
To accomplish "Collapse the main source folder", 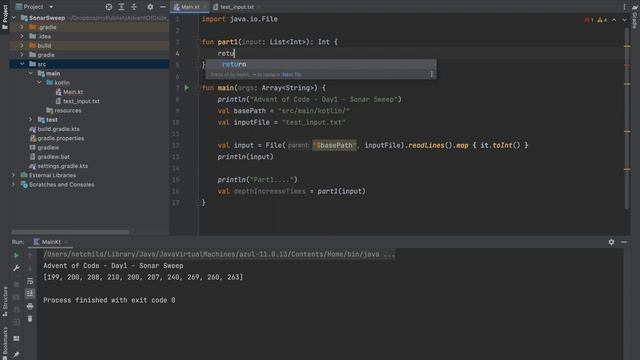I will (31, 73).
